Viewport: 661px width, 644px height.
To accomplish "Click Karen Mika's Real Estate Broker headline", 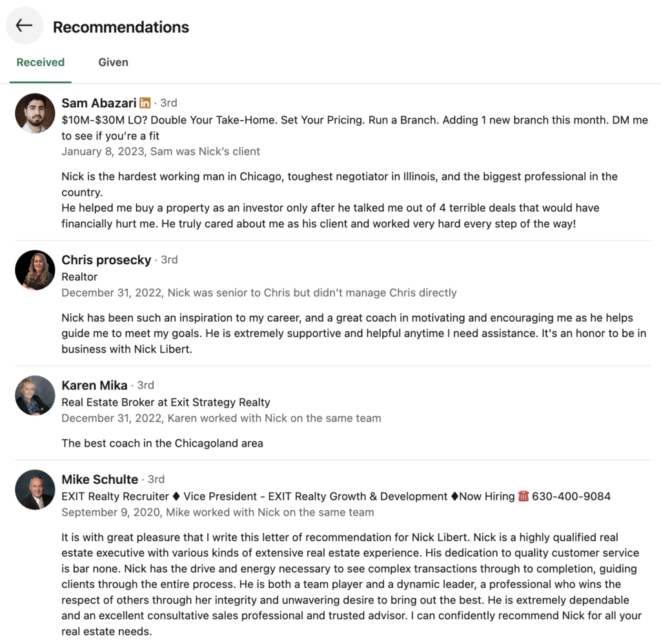I will pos(166,402).
